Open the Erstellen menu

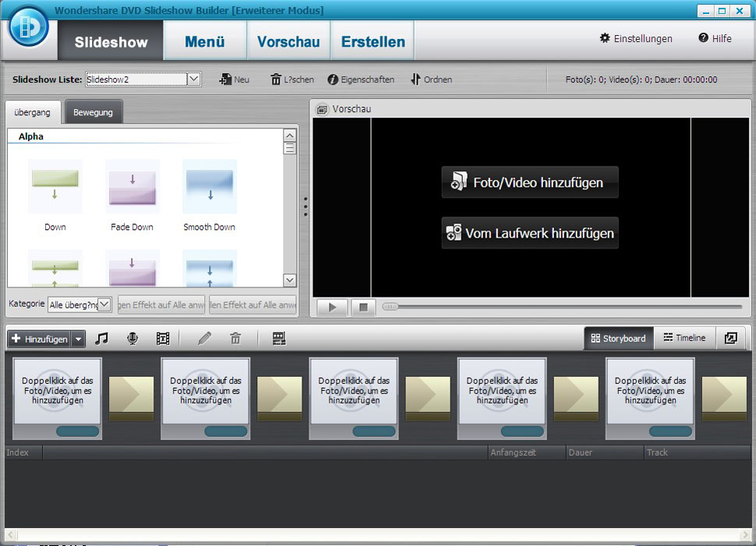(372, 40)
